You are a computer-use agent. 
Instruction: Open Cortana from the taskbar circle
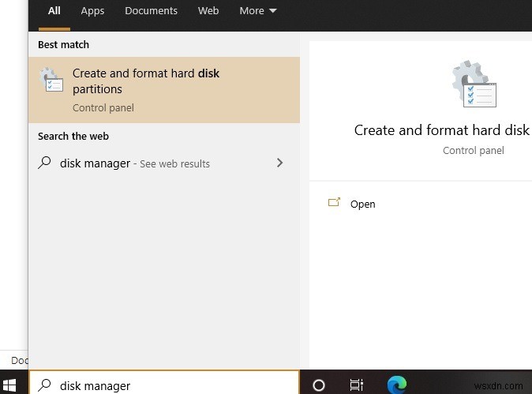319,385
